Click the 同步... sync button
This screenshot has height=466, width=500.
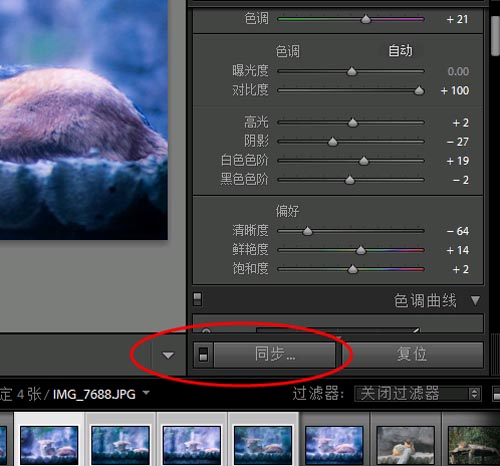click(x=274, y=355)
